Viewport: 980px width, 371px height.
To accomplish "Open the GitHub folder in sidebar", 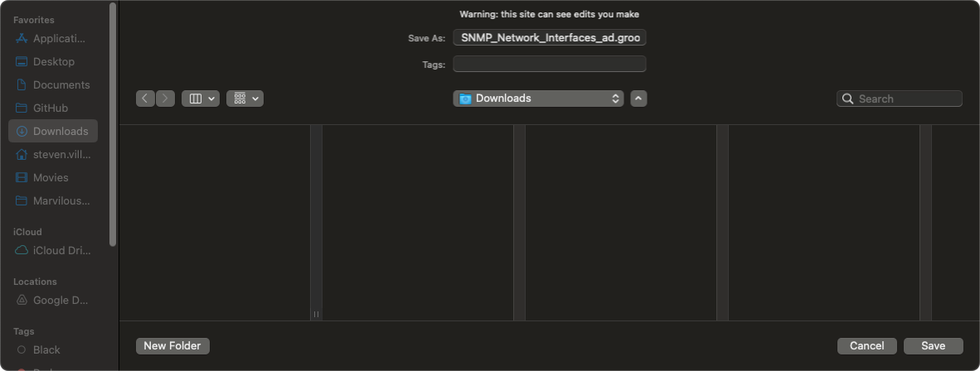I will tap(52, 108).
